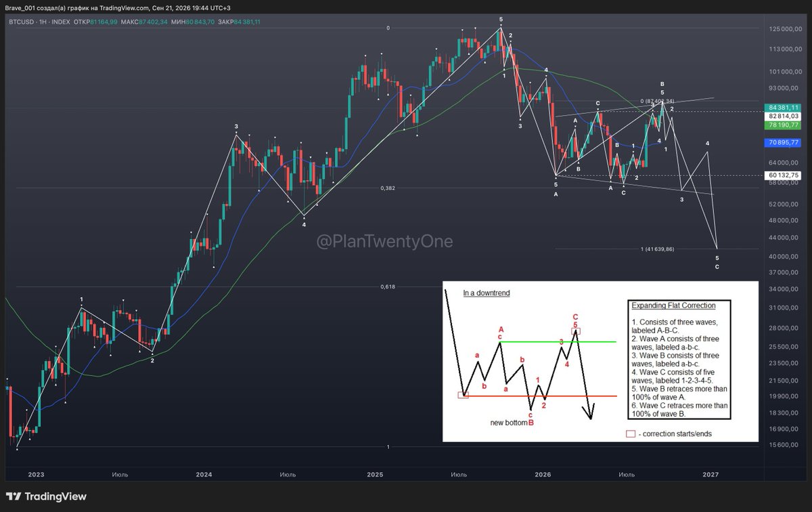Click the 0,382 Fibonacci level label

387,188
